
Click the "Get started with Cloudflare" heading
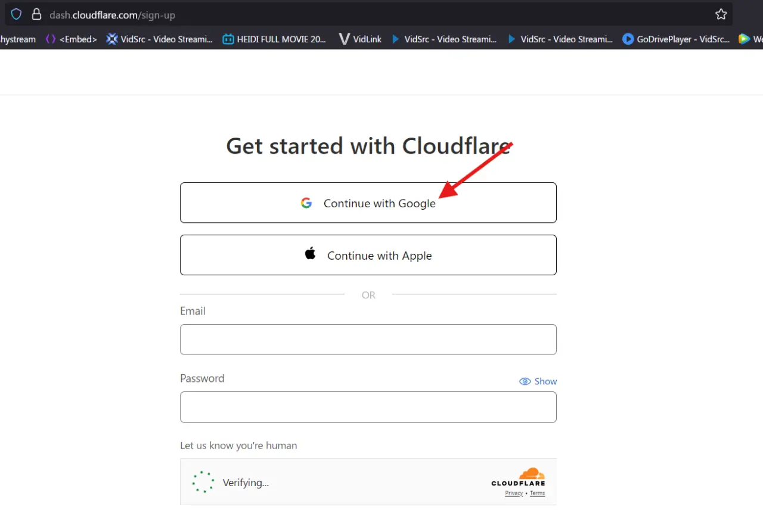coord(368,146)
